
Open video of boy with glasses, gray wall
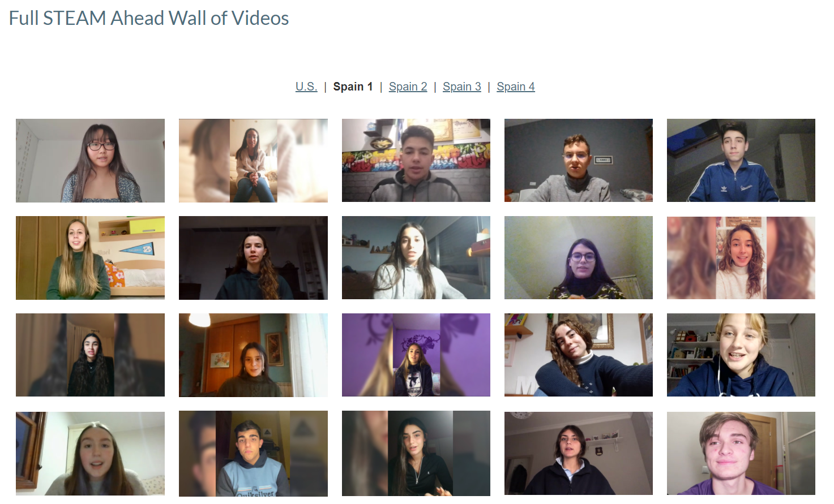(579, 161)
